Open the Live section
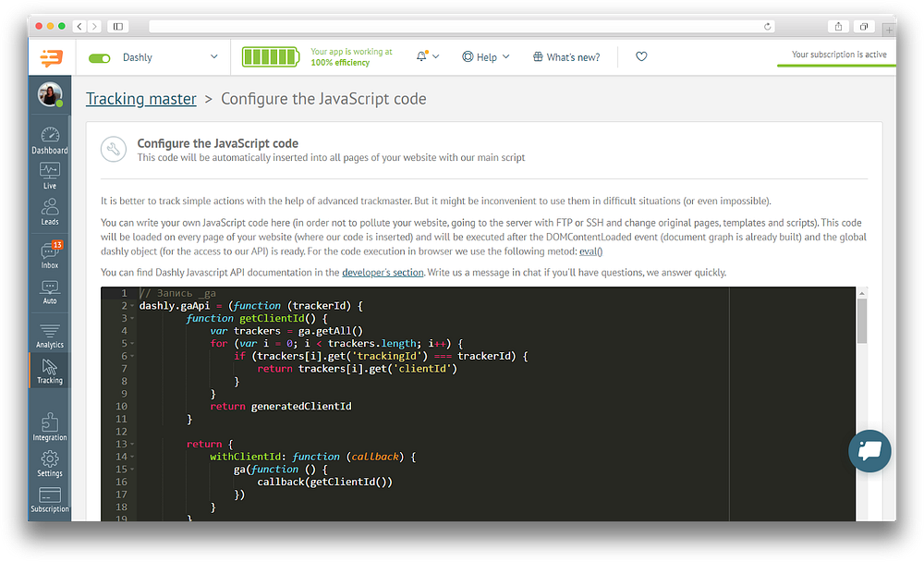 [x=50, y=176]
